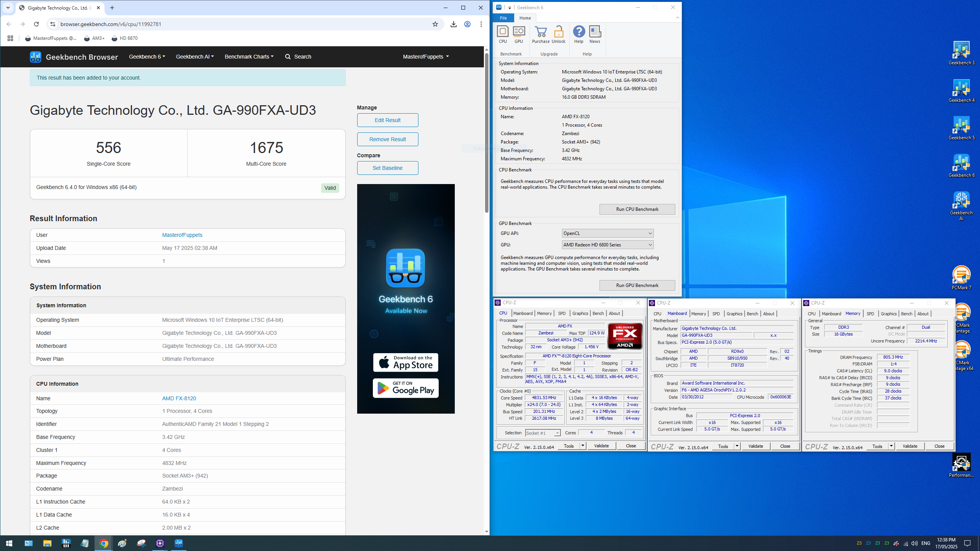The height and width of the screenshot is (551, 980).
Task: Open Geekbench 3 desktop shortcut
Action: (961, 53)
